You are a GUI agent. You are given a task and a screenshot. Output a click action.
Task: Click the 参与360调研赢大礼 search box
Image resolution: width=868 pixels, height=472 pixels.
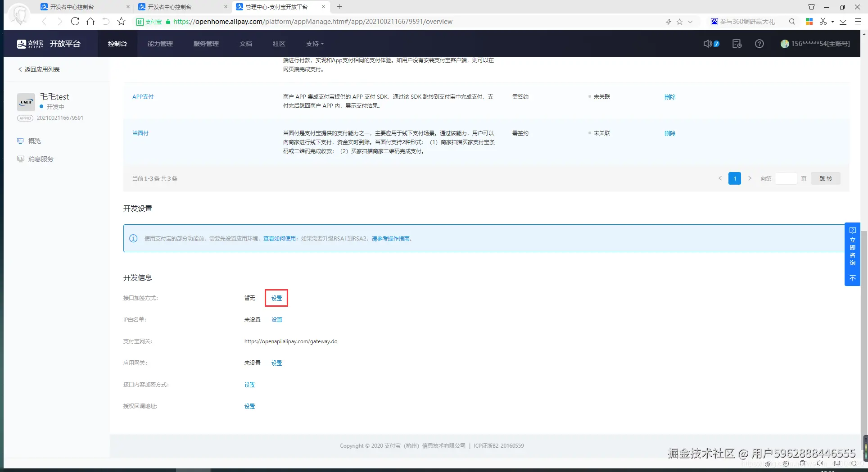(747, 22)
